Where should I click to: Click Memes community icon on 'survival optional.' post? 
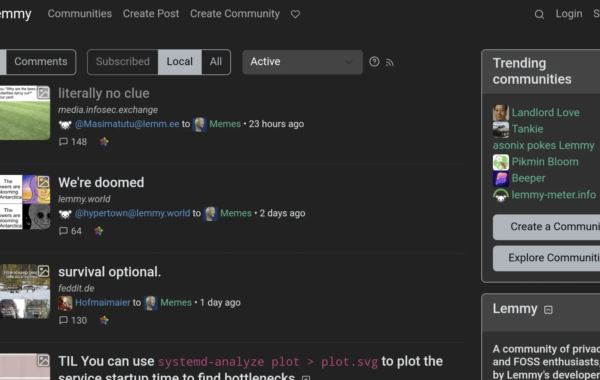pyautogui.click(x=150, y=303)
